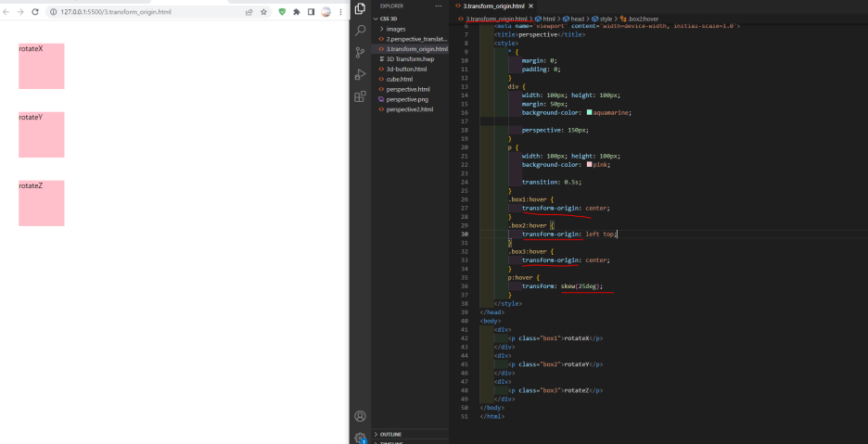Open the Manage gear icon

[x=361, y=438]
